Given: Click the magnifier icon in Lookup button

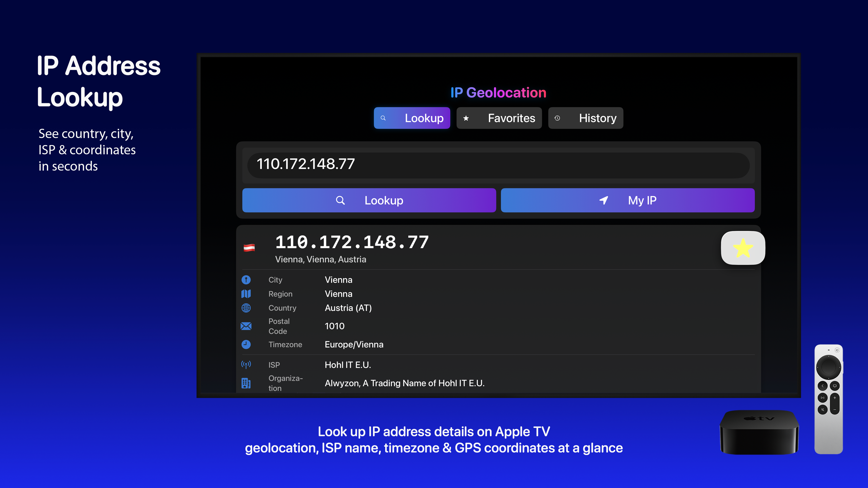Looking at the screenshot, I should [340, 200].
